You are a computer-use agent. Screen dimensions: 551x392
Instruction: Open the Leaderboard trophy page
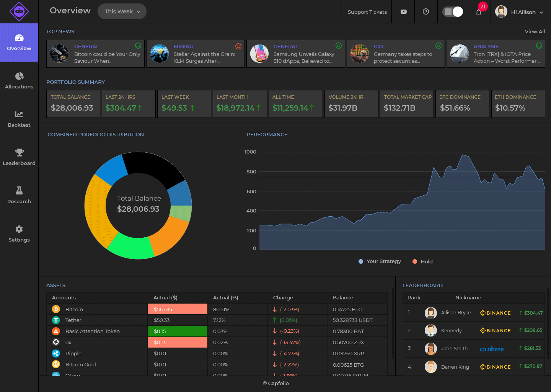(x=19, y=157)
